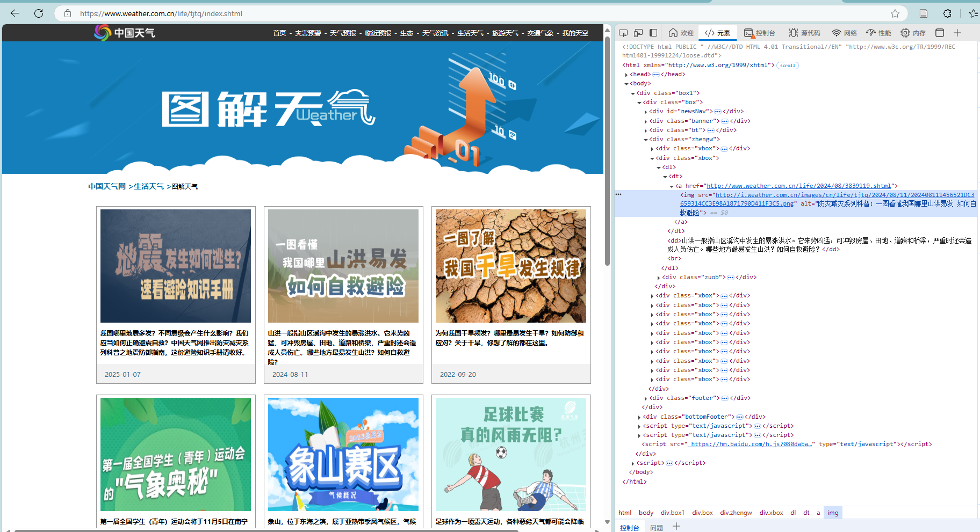980x532 pixels.
Task: Open the 山洪易发 flash flood thumbnail
Action: (x=343, y=266)
